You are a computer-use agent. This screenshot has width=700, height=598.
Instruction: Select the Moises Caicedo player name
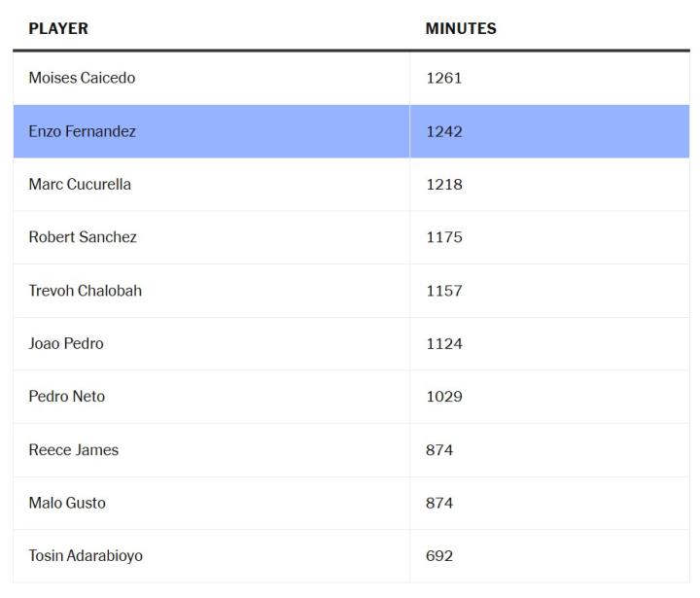click(82, 78)
